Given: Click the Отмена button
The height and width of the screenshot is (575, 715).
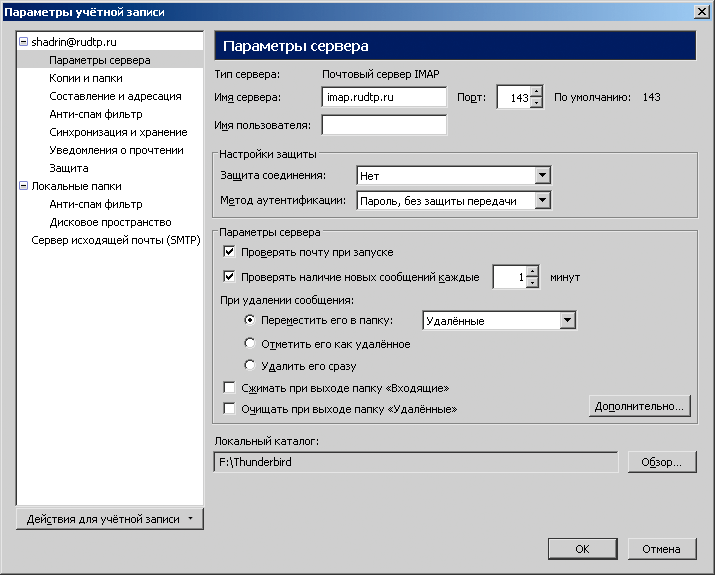Looking at the screenshot, I should [x=662, y=549].
